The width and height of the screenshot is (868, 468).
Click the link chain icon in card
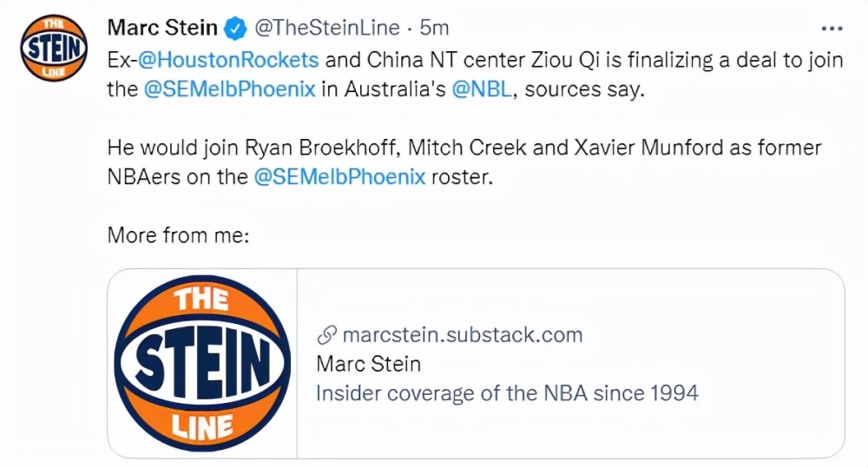327,335
